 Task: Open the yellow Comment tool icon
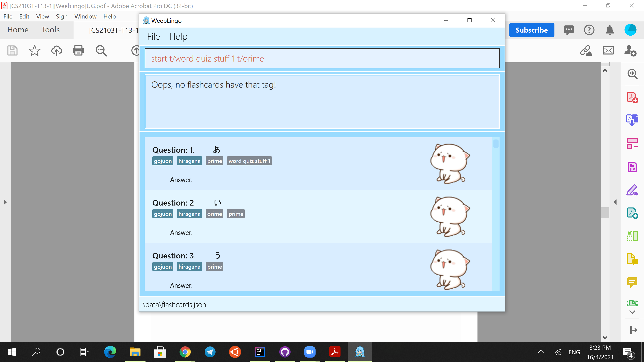click(x=632, y=282)
